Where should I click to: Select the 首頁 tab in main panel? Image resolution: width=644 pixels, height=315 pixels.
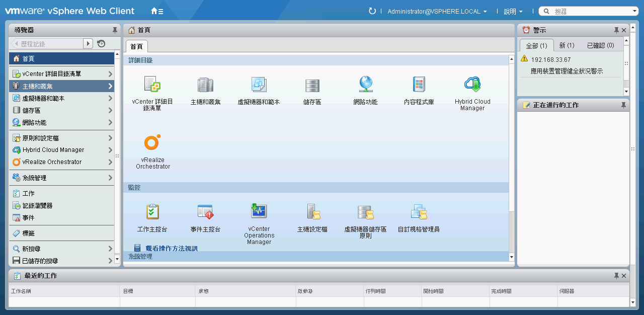[136, 46]
